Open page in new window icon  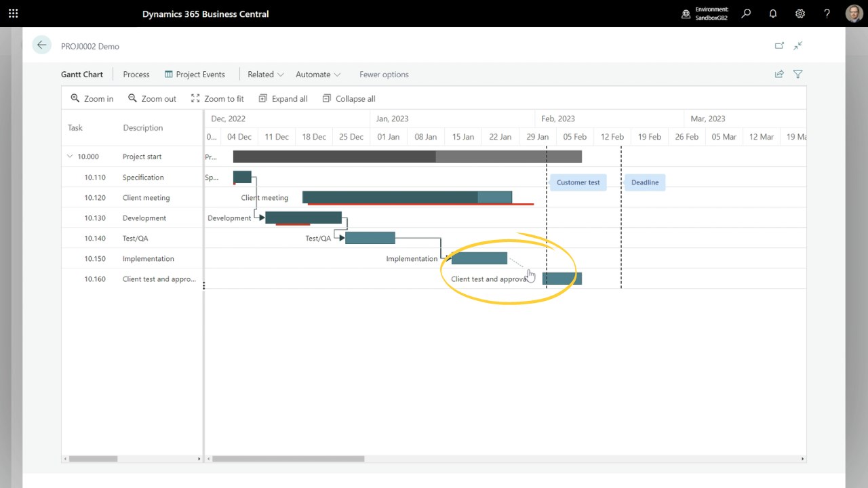pyautogui.click(x=779, y=46)
